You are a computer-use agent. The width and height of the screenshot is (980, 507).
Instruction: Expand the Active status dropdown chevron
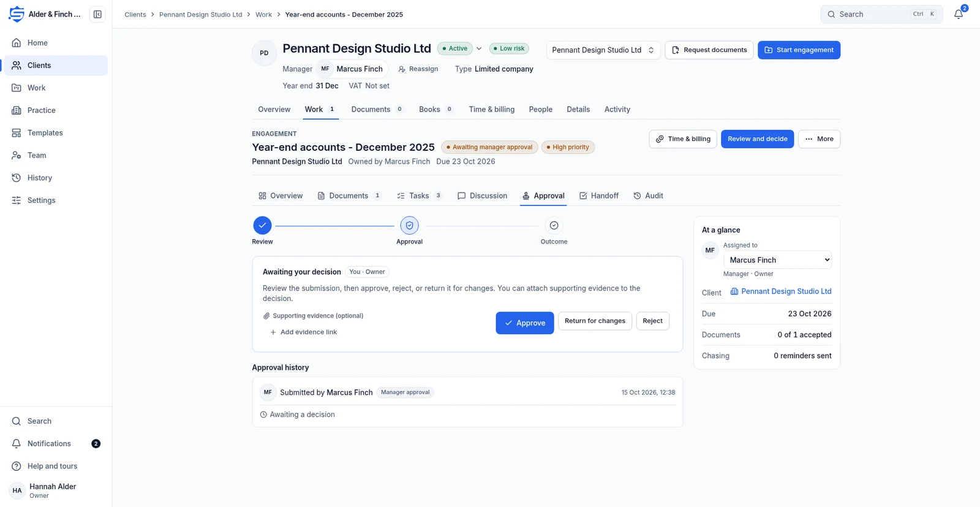coord(479,48)
